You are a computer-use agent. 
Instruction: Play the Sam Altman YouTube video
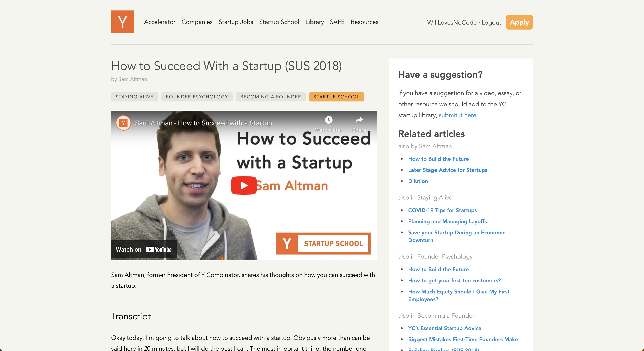pyautogui.click(x=244, y=185)
